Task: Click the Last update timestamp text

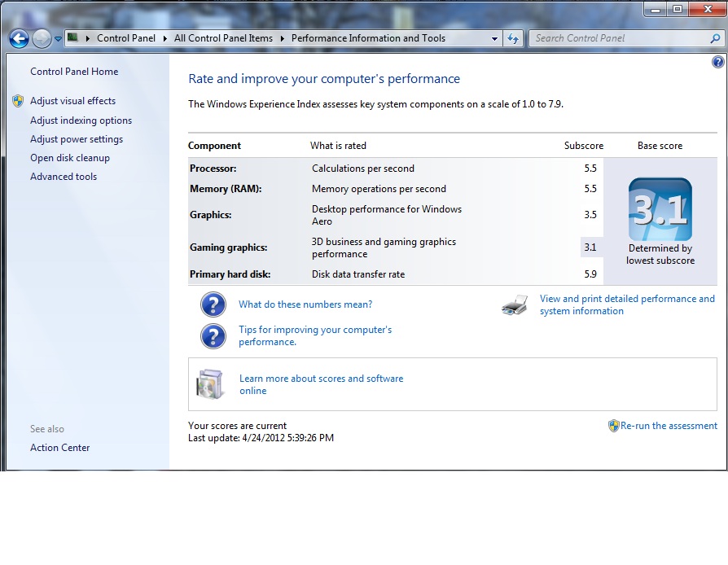Action: click(x=261, y=438)
